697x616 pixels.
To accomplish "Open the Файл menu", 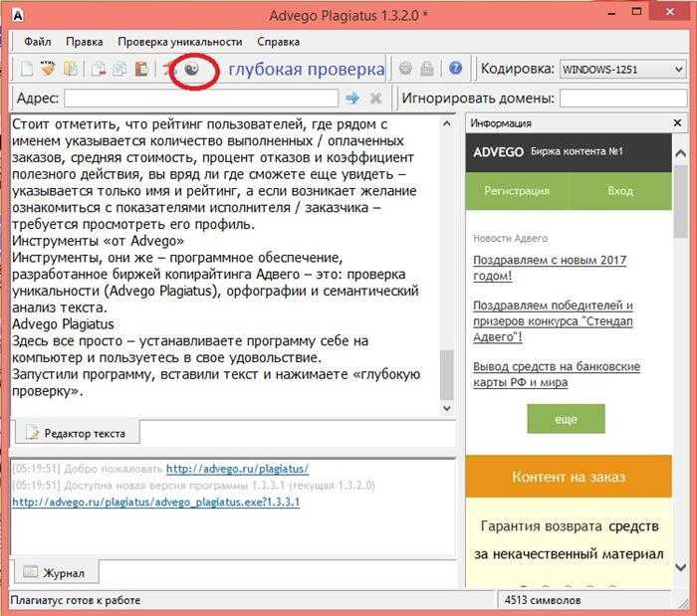I will (x=38, y=42).
